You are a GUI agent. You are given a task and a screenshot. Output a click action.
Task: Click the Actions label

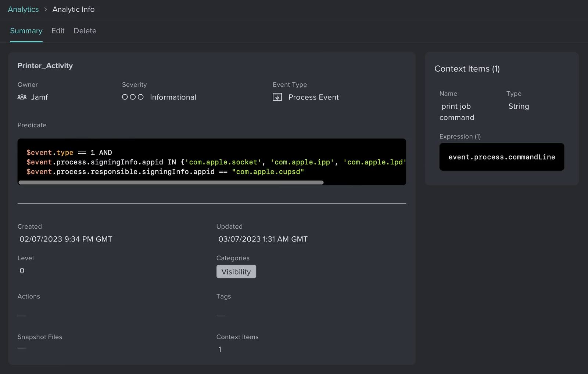point(29,297)
